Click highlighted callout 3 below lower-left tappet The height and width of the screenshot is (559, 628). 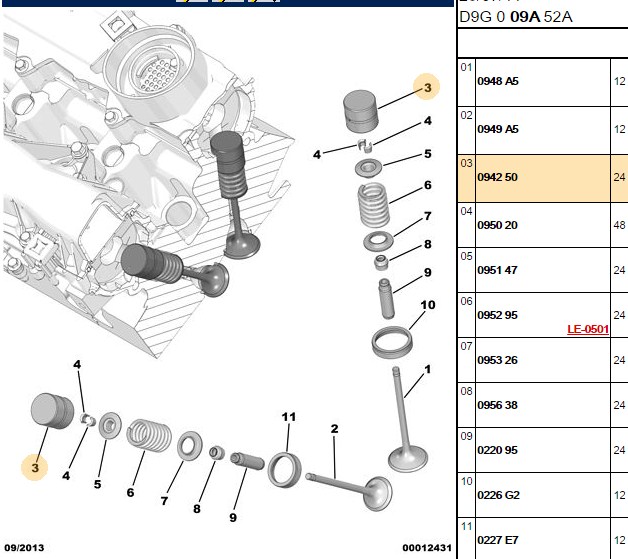point(35,468)
